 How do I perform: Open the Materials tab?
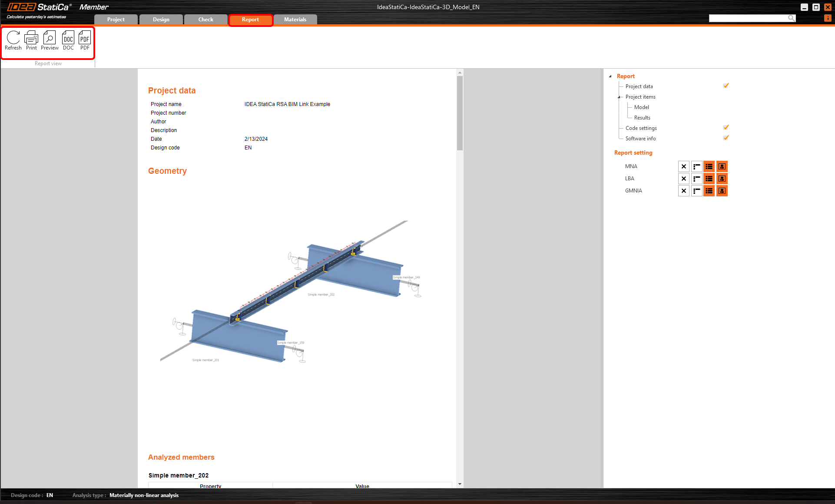tap(295, 20)
